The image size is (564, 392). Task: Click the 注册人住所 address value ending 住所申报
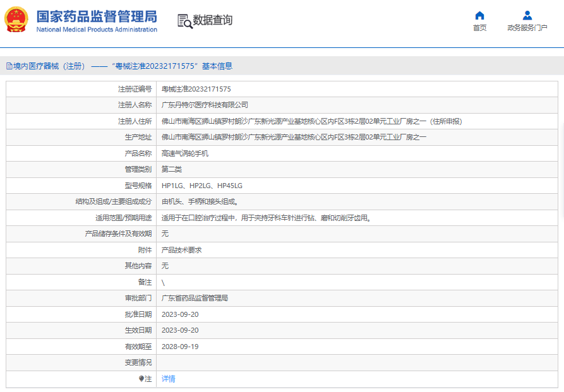tap(311, 121)
